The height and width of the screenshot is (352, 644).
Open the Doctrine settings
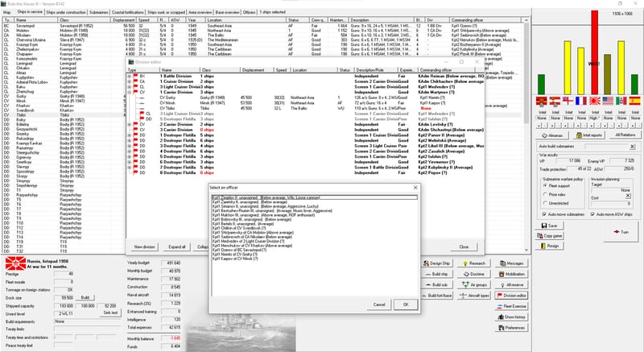pos(474,274)
